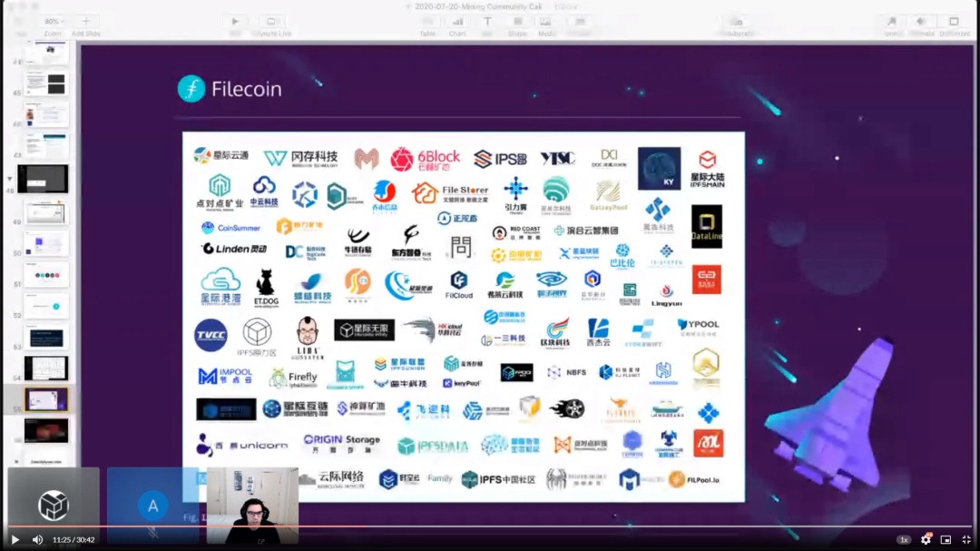The height and width of the screenshot is (551, 980).
Task: Select slide 48 dark thumbnail
Action: [x=43, y=179]
